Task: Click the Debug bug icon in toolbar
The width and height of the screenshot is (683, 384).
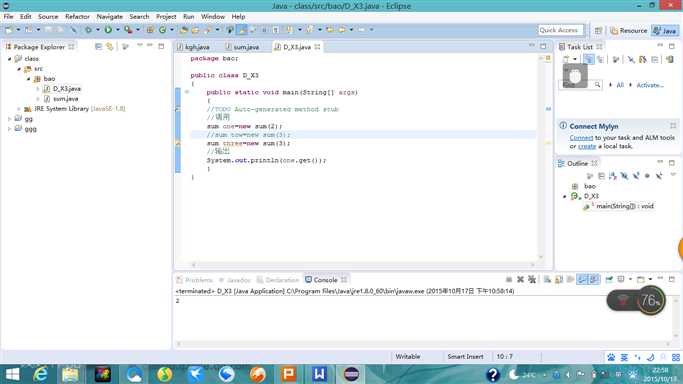Action: pos(88,30)
